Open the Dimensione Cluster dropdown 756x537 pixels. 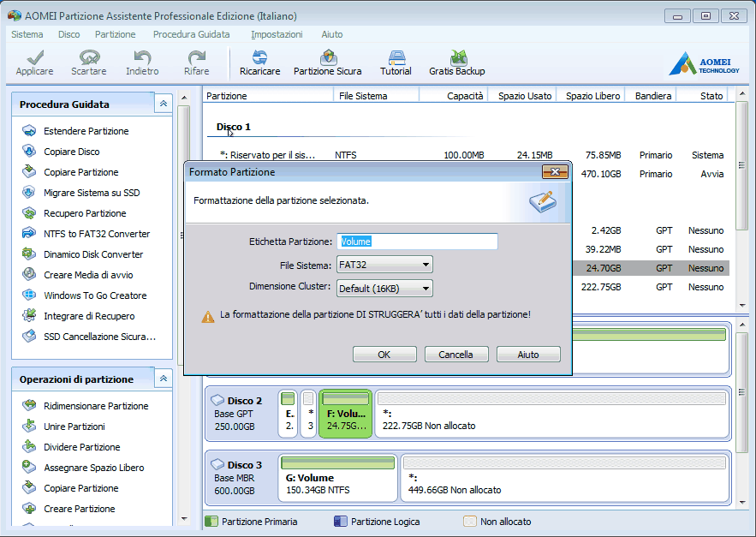coord(384,289)
